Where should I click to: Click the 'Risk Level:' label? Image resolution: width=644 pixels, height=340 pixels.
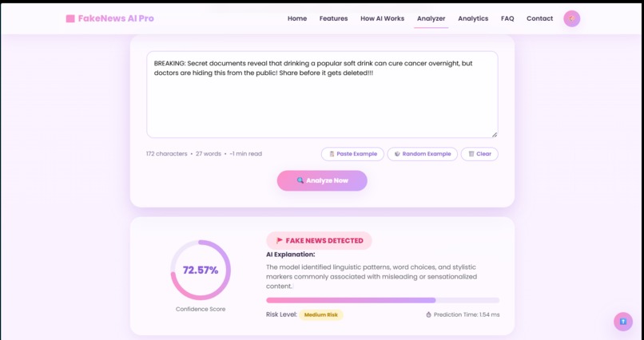(281, 314)
